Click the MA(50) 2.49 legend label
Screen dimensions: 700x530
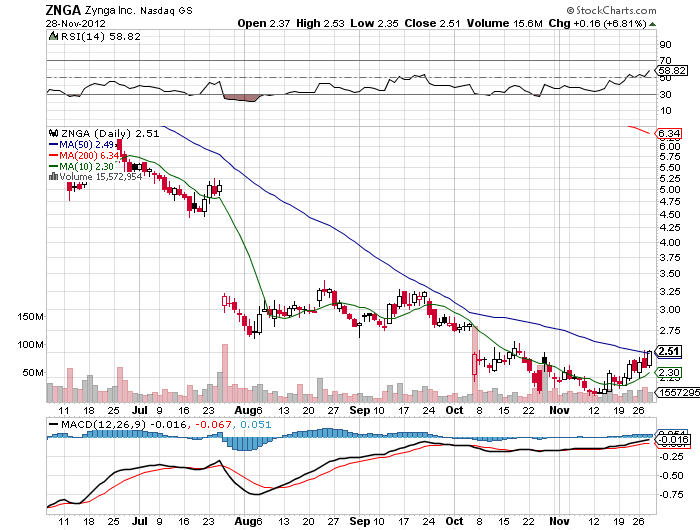[86, 145]
